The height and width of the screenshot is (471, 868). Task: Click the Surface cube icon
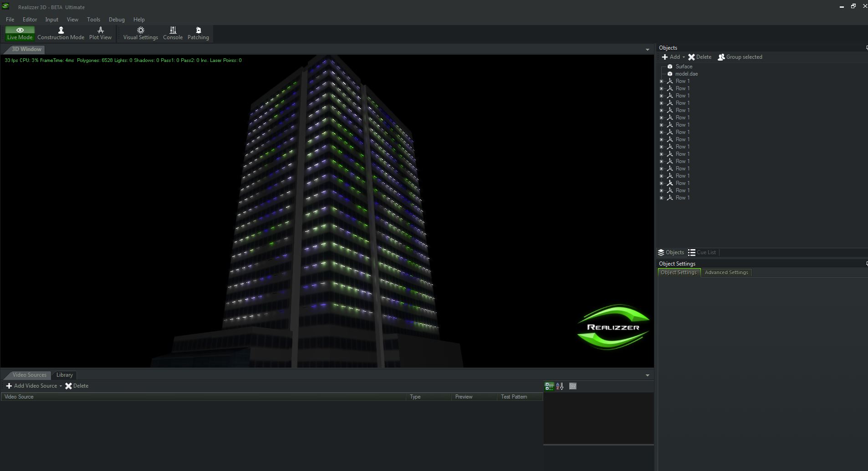point(670,67)
